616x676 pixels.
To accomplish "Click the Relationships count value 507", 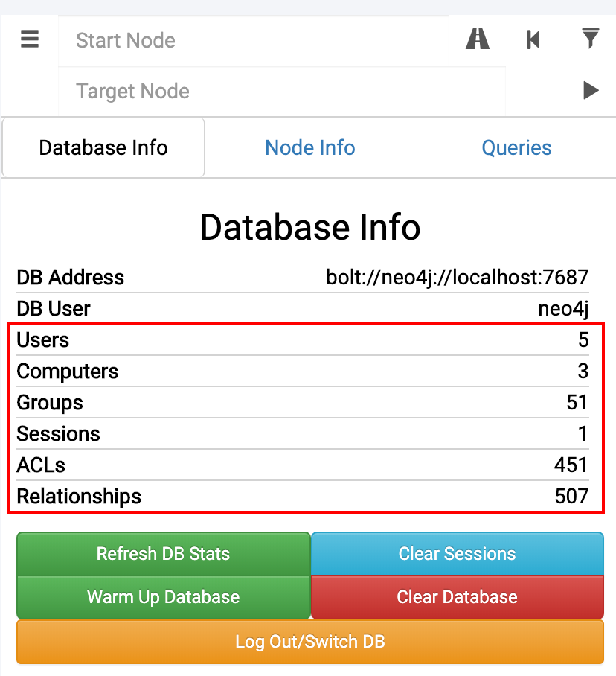I will 571,497.
